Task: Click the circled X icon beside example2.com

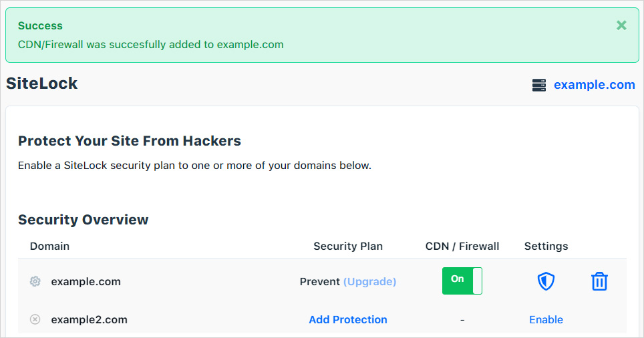Action: (35, 320)
